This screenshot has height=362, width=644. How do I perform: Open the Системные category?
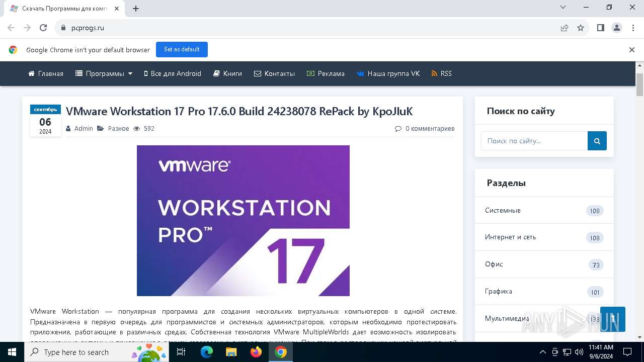click(503, 210)
